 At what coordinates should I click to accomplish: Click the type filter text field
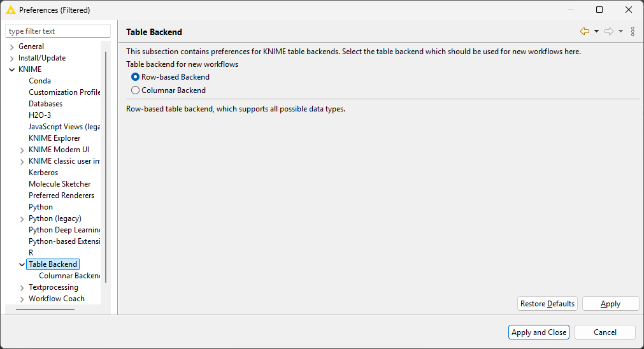click(x=58, y=31)
